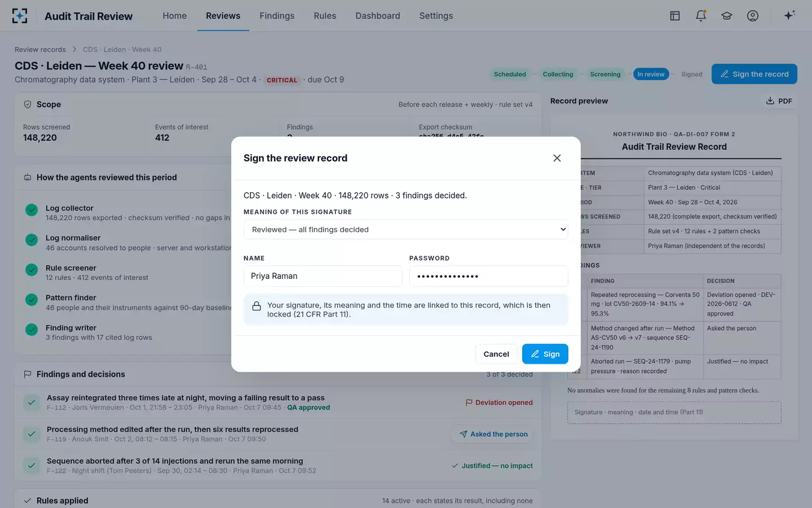Image resolution: width=812 pixels, height=508 pixels.
Task: Open the notifications bell
Action: (x=701, y=16)
